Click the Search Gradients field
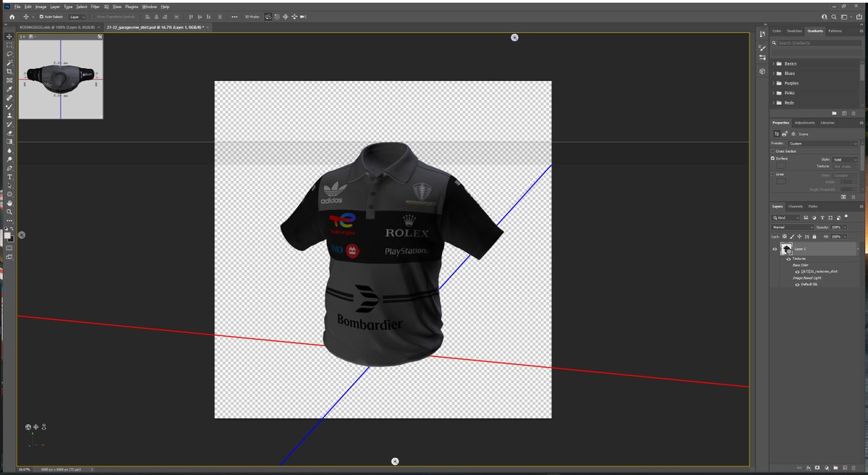 pos(818,43)
